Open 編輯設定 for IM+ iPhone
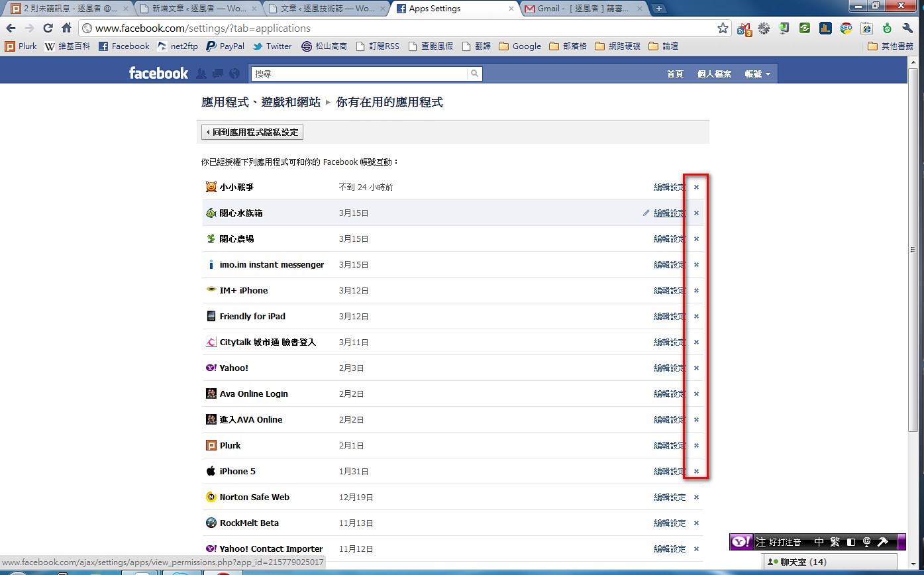 tap(670, 290)
